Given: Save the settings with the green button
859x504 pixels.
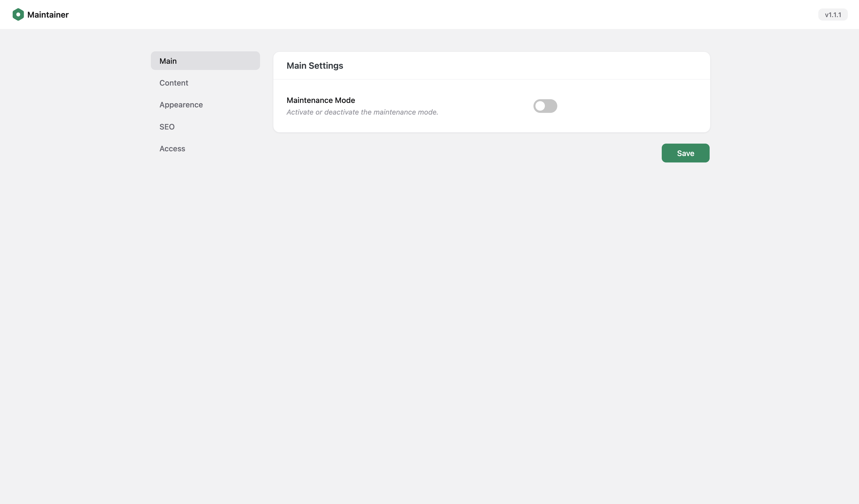Looking at the screenshot, I should [x=686, y=153].
